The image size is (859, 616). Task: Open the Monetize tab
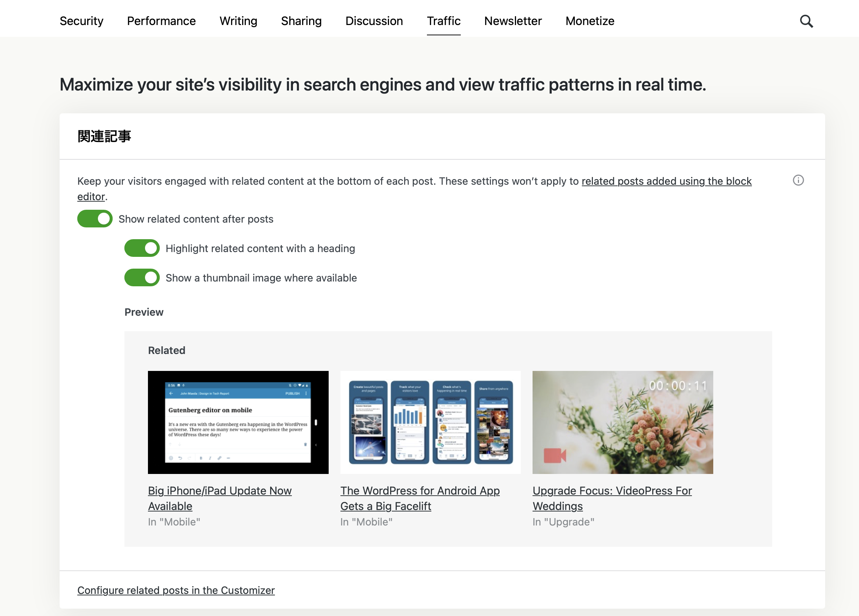[x=590, y=21]
